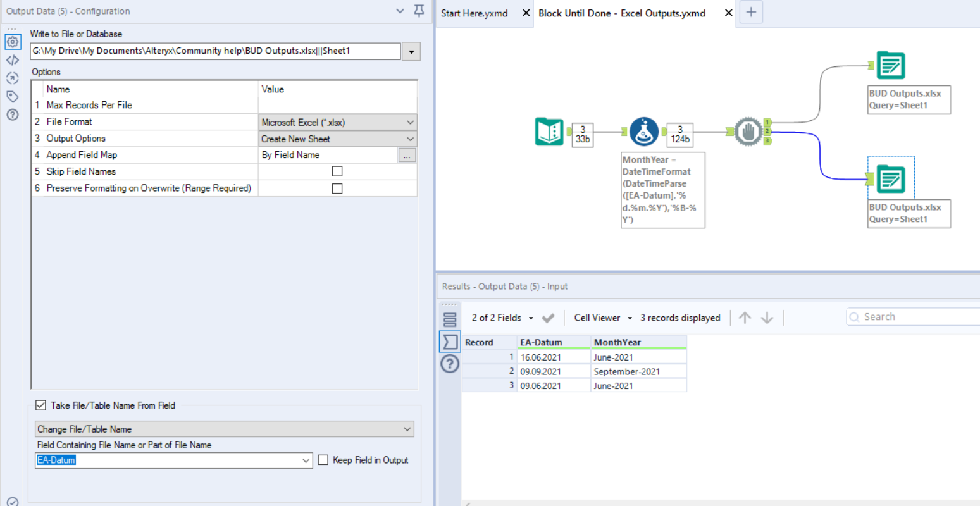The height and width of the screenshot is (506, 980).
Task: Uncheck Take File/Table Name From Field
Action: [x=41, y=405]
